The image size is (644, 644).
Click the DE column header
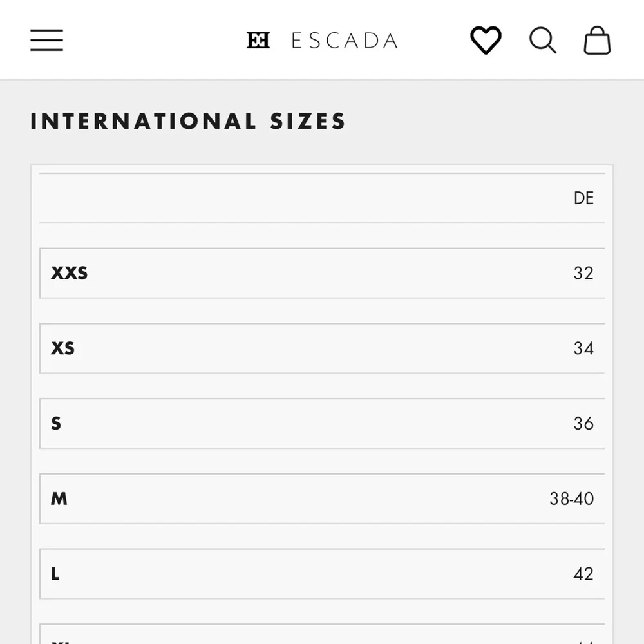point(583,198)
